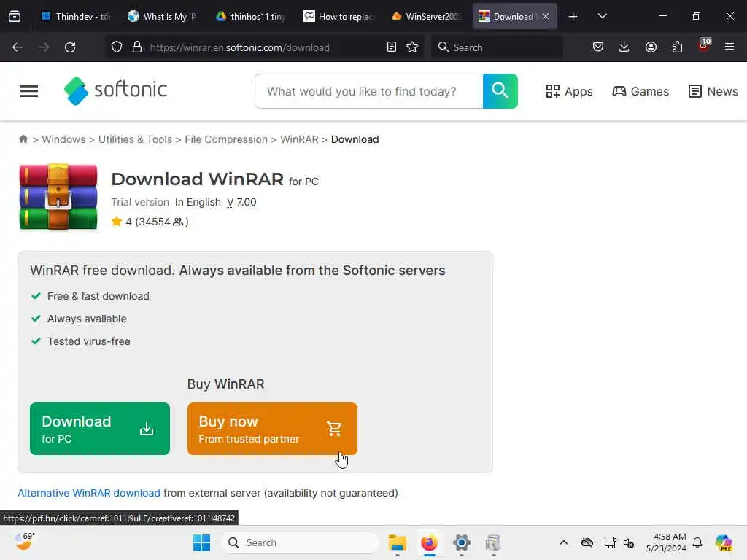Open the Alternative WinRAR download link
Viewport: 747px width, 560px height.
point(89,493)
